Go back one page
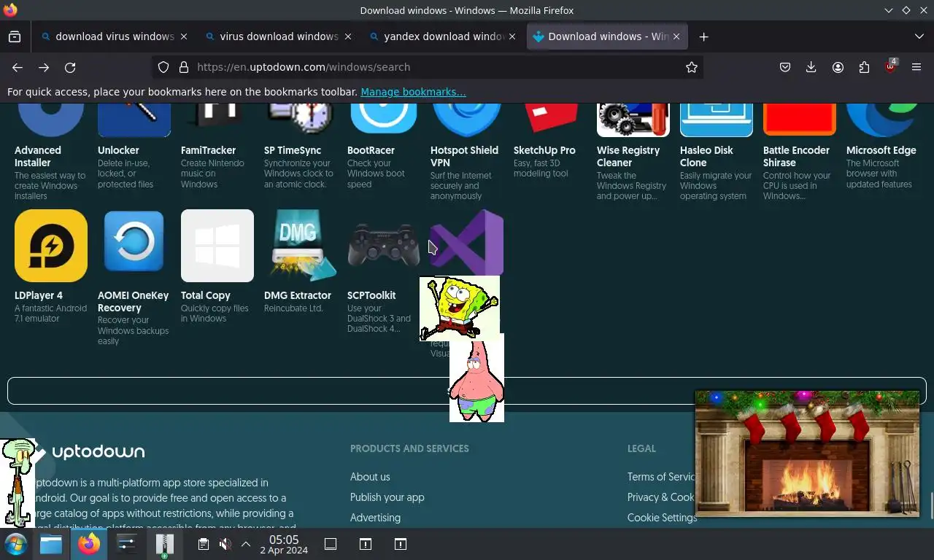The height and width of the screenshot is (560, 934). click(18, 67)
